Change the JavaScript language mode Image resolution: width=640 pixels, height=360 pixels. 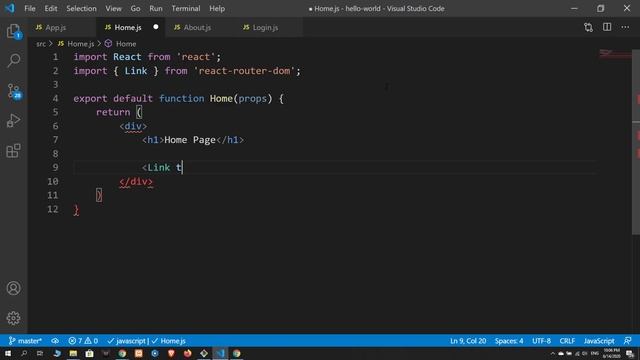599,341
